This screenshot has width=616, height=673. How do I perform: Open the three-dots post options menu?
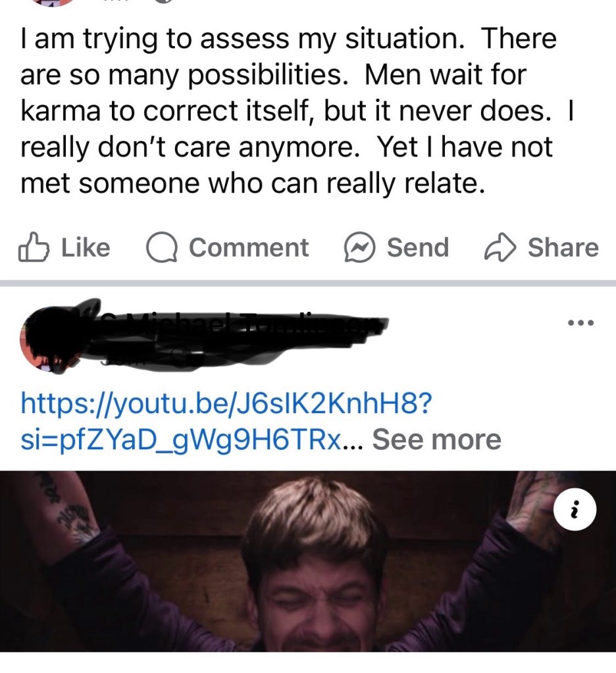click(x=580, y=322)
